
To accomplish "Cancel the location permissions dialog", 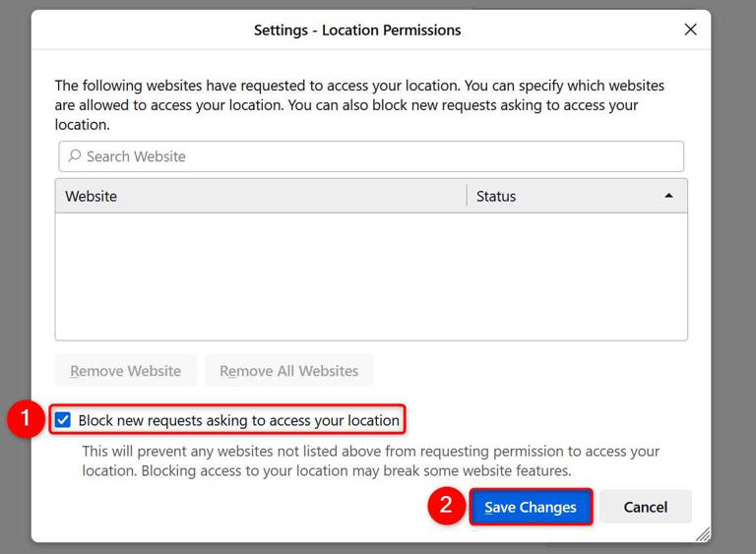I will point(646,507).
